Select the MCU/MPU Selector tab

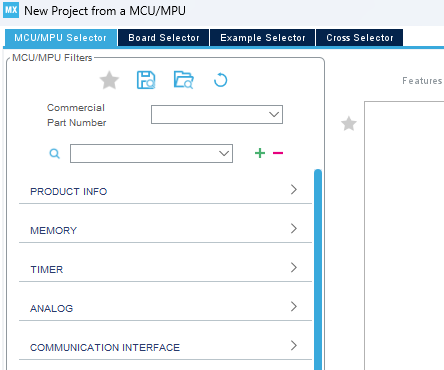click(x=60, y=38)
